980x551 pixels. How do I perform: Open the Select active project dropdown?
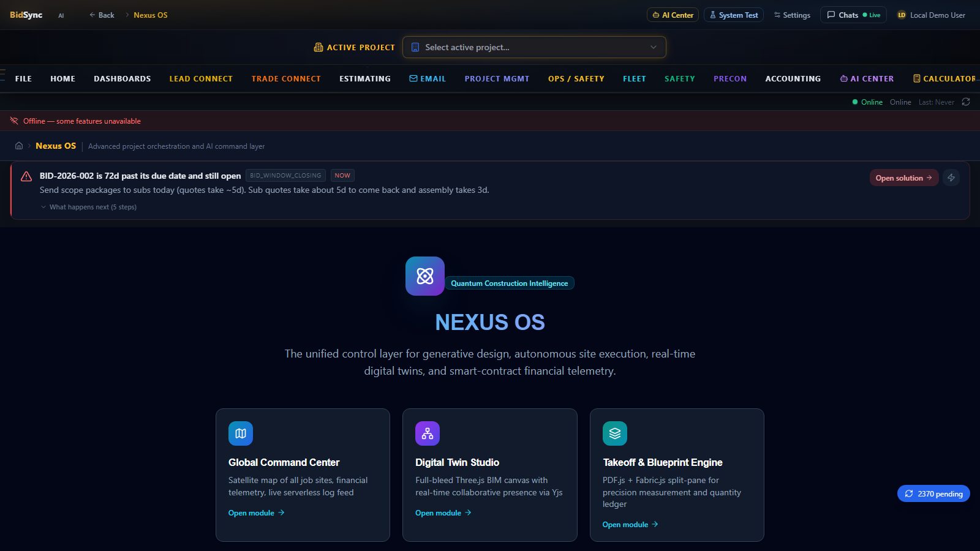pyautogui.click(x=534, y=47)
